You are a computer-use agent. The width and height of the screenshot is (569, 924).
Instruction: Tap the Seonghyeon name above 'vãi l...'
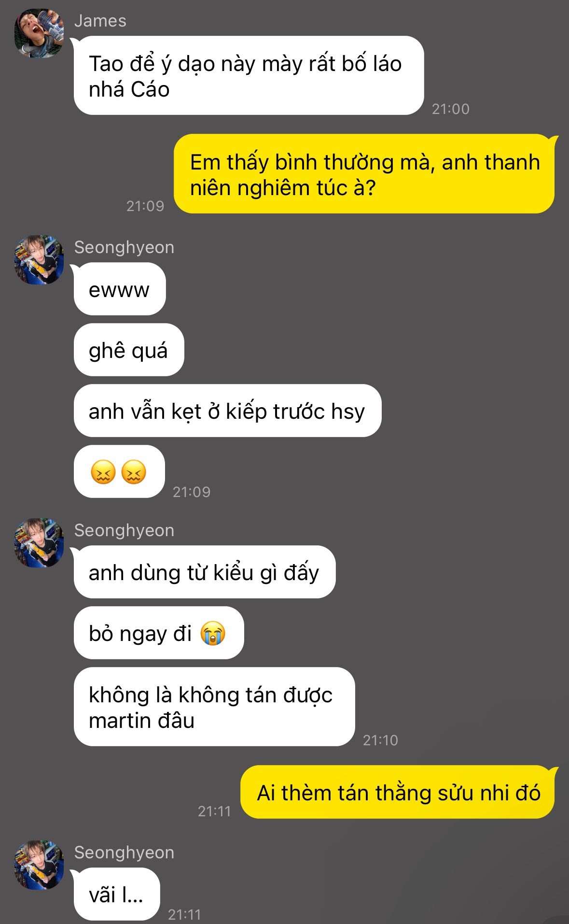click(x=124, y=853)
